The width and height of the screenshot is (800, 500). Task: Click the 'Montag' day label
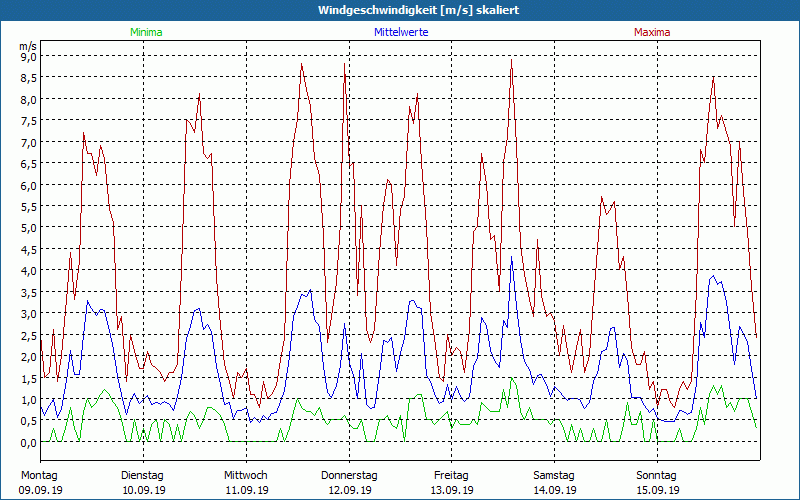pos(40,476)
